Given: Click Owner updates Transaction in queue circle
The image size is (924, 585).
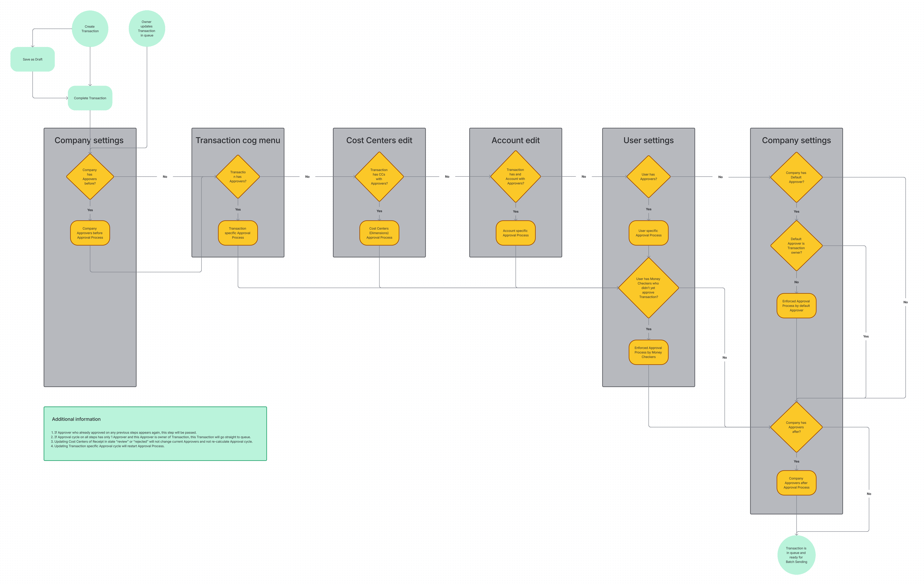Looking at the screenshot, I should coord(147,29).
